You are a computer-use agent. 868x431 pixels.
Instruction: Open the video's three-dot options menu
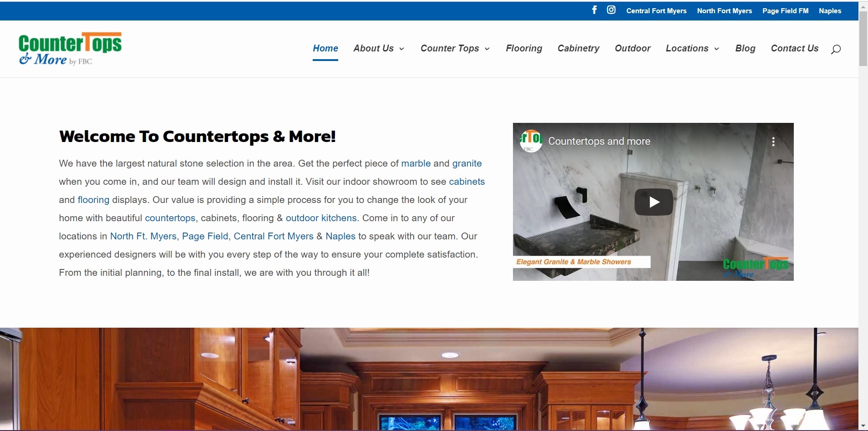pos(773,142)
